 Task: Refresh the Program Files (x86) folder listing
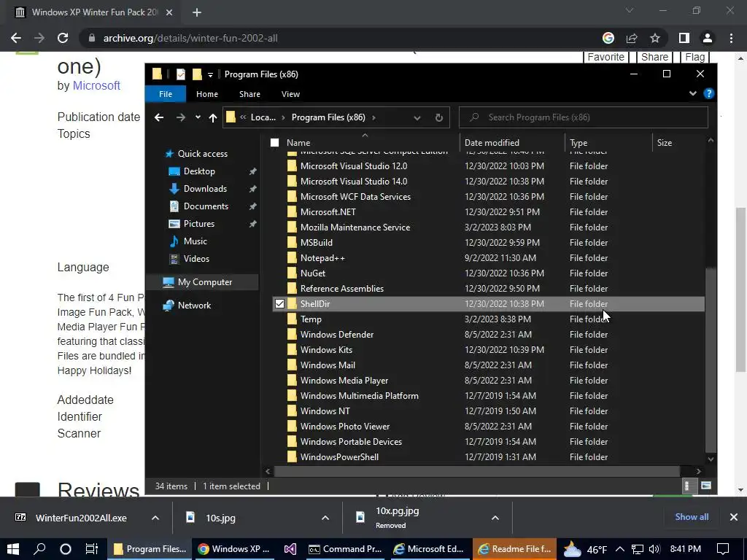pos(438,117)
